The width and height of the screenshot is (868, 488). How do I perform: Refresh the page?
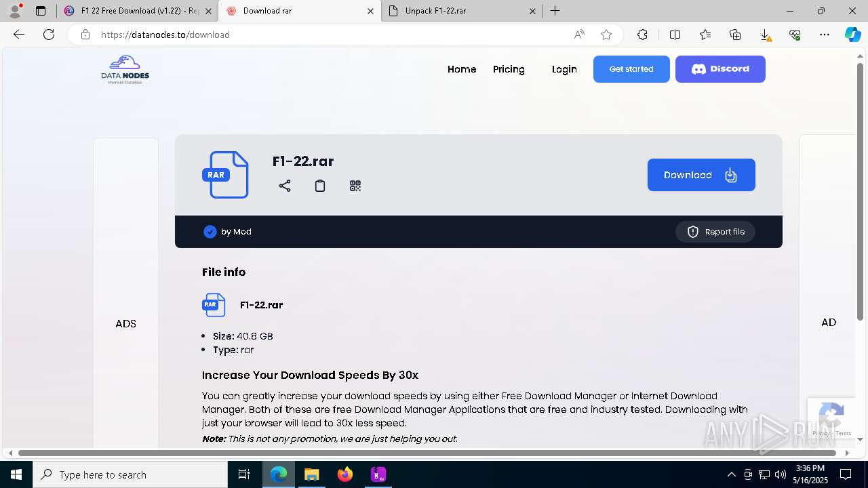click(x=49, y=35)
